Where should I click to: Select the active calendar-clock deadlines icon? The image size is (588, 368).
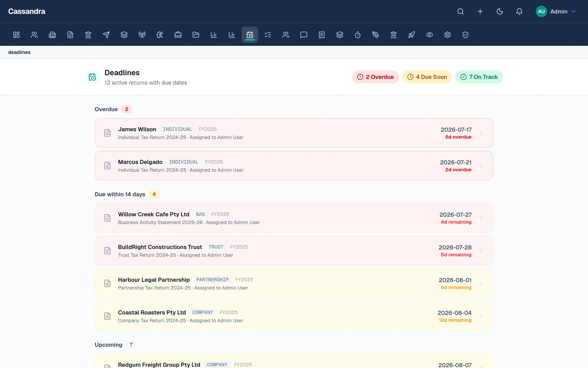coord(250,35)
